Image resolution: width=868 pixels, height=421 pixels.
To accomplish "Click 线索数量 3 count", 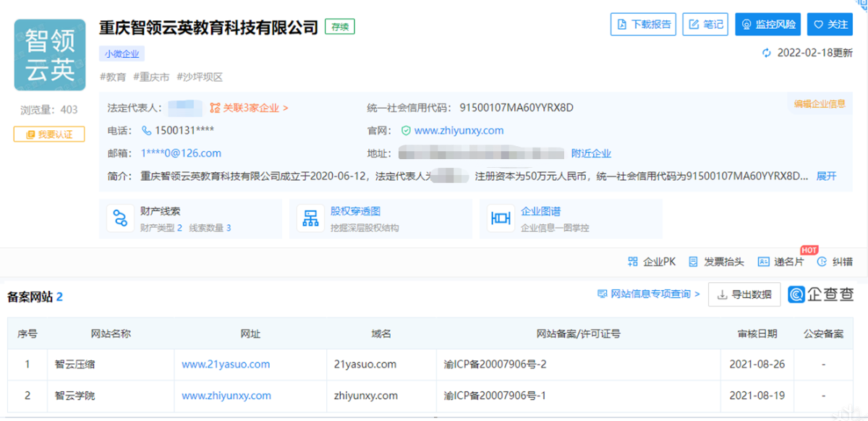I will pyautogui.click(x=210, y=228).
